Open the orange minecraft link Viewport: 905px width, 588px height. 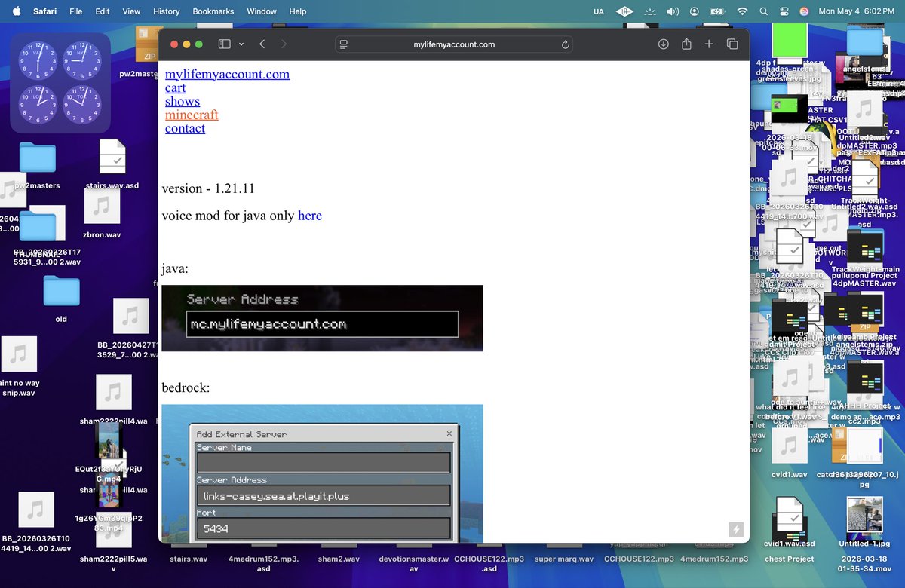(x=192, y=115)
